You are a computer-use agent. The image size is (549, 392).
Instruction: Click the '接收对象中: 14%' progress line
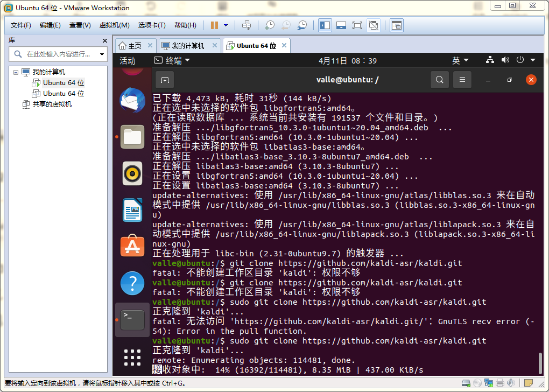coord(288,370)
